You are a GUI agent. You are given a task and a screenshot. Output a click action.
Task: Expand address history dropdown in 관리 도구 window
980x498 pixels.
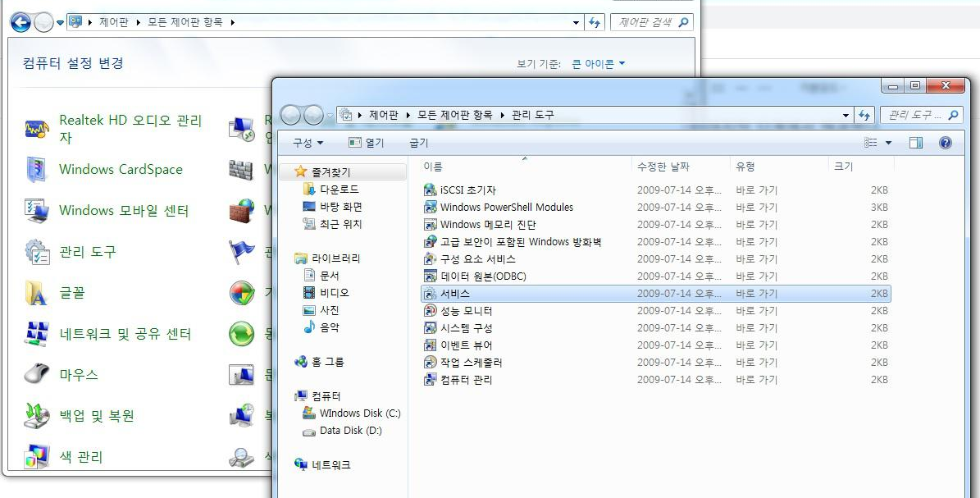click(x=846, y=115)
